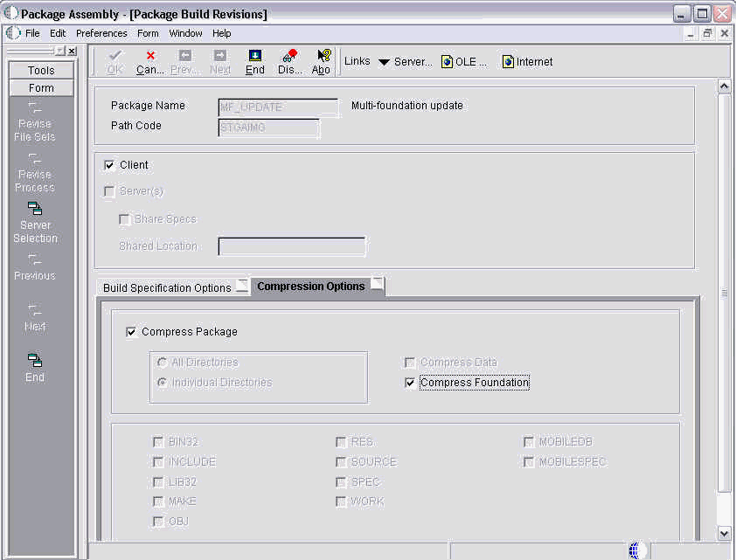Click the Previous arrow toolbar icon
This screenshot has height=560, width=736.
(x=185, y=56)
